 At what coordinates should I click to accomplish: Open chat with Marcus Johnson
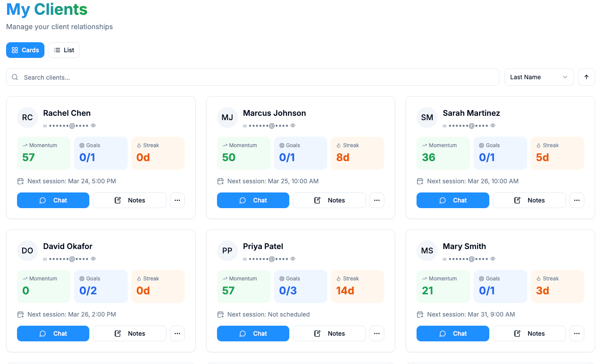pos(253,200)
